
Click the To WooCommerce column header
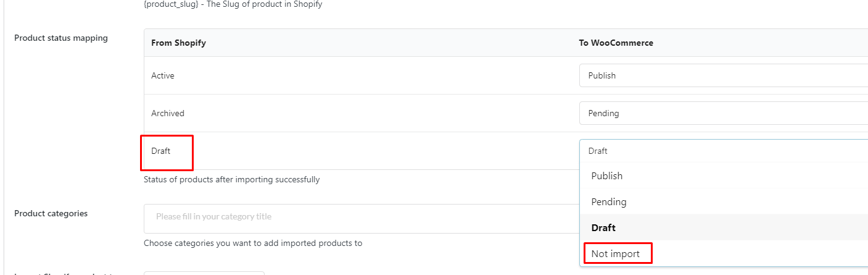click(x=616, y=43)
